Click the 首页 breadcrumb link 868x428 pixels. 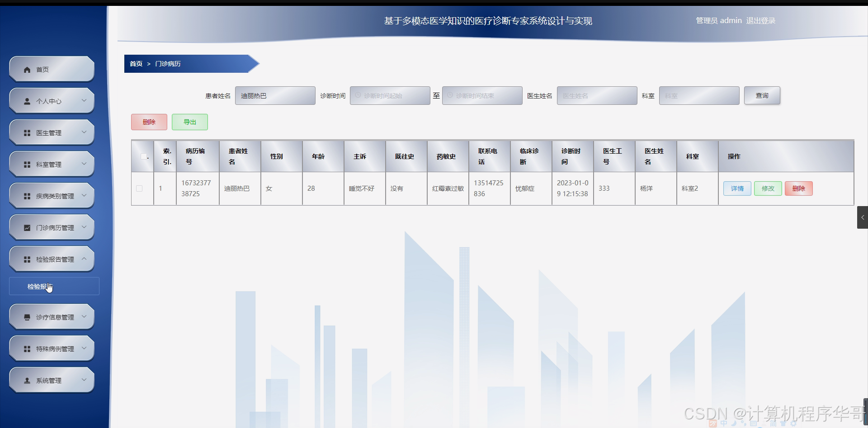(x=136, y=64)
